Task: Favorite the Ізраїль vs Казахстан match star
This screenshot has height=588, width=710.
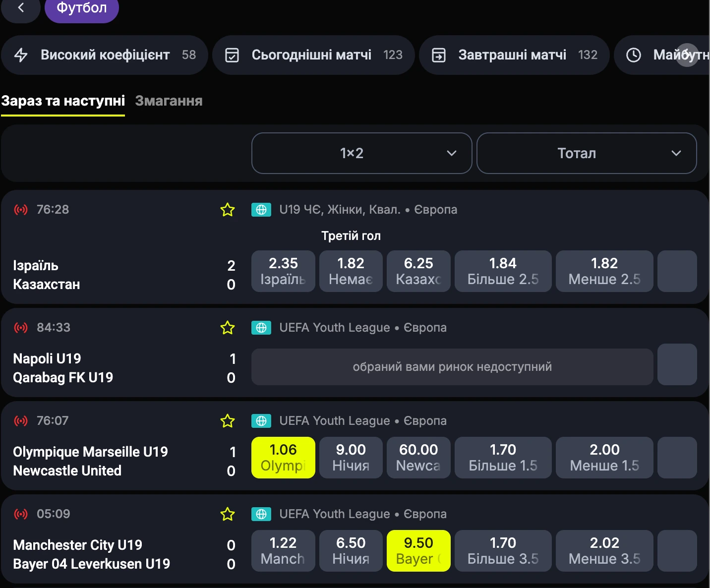Action: pyautogui.click(x=228, y=210)
